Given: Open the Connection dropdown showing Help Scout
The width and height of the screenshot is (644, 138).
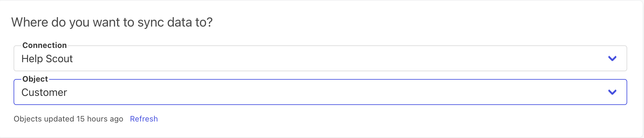Looking at the screenshot, I should (320, 59).
